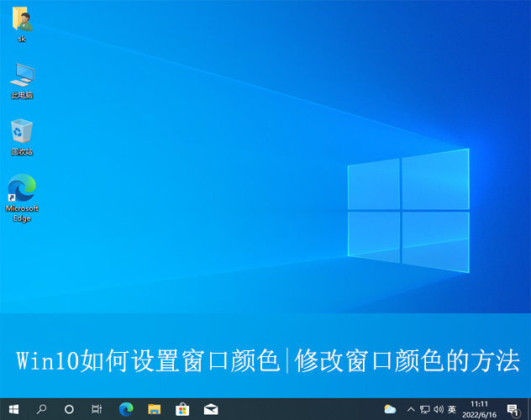
Task: Open the notification Action Center icon
Action: pos(513,409)
